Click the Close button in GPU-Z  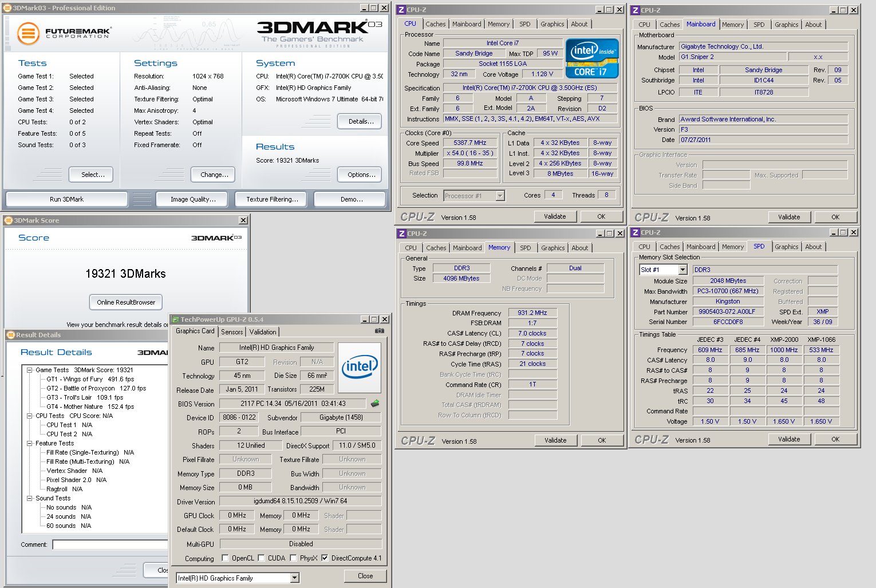point(365,576)
